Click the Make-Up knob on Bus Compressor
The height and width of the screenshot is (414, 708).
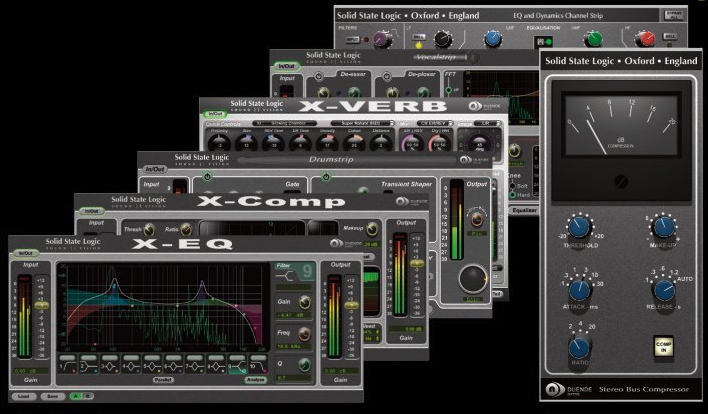tap(664, 227)
